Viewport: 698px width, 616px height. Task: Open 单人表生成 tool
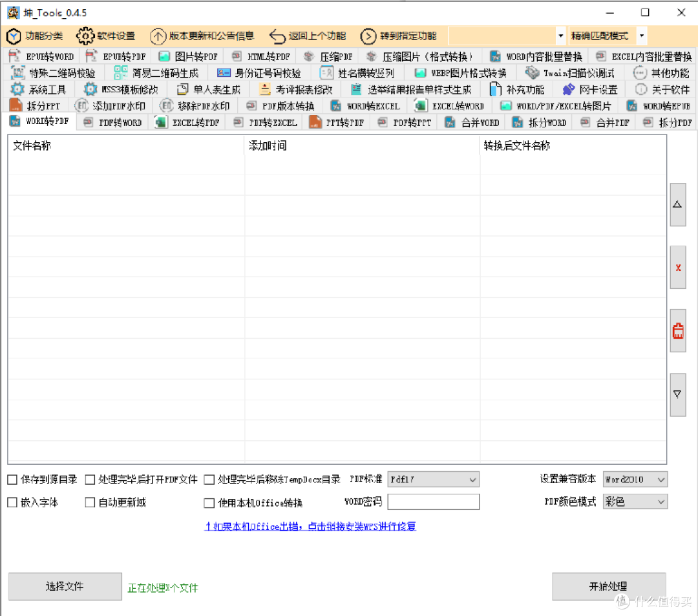[209, 89]
